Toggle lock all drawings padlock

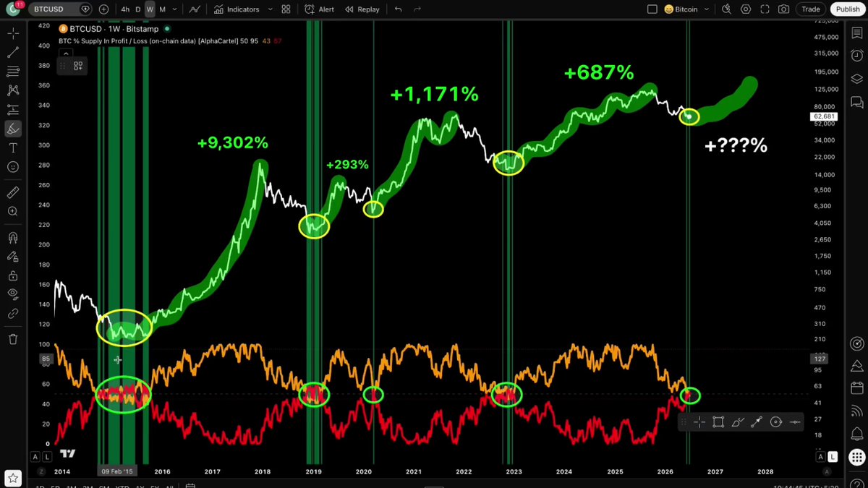pos(13,275)
